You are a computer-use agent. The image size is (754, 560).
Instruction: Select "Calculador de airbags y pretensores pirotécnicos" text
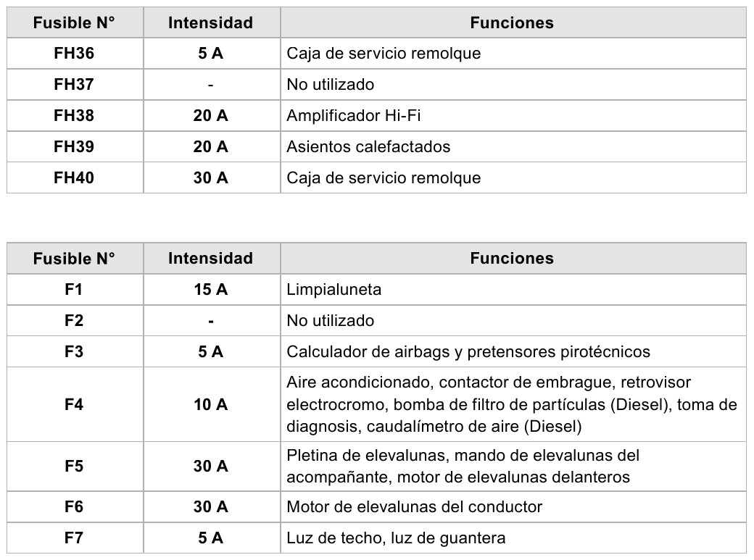point(468,352)
